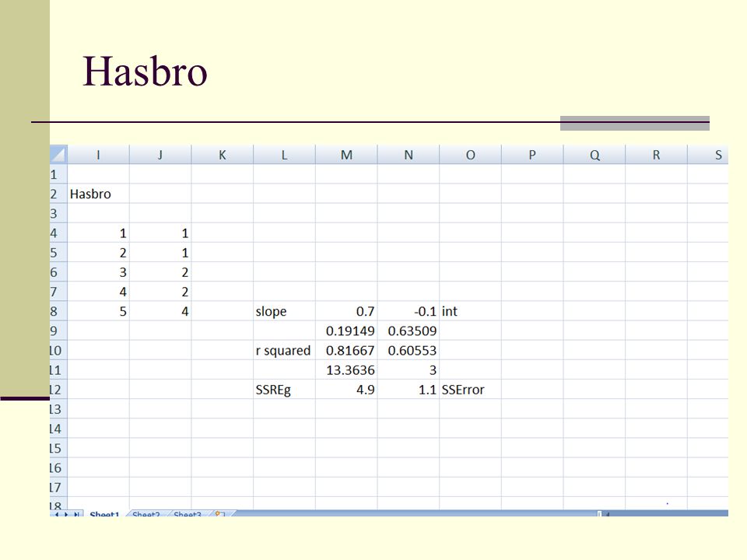
Task: Select column Q header
Action: (x=594, y=155)
